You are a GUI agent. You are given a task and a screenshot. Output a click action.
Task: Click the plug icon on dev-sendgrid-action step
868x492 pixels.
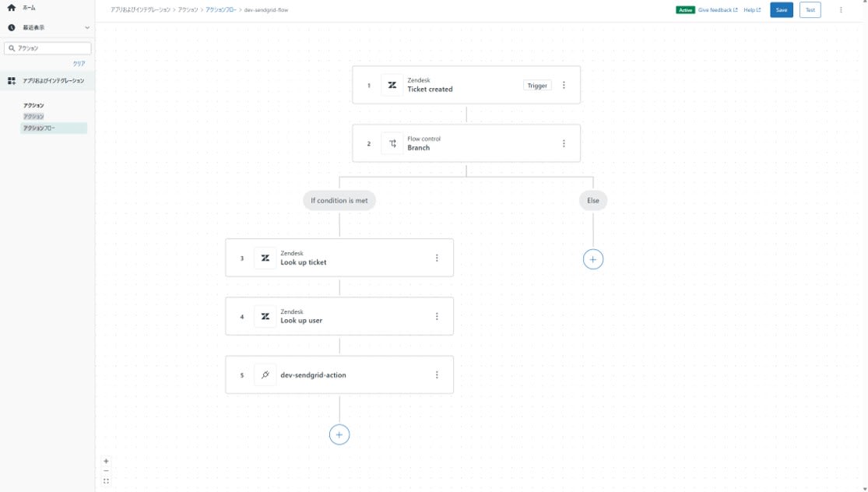(x=265, y=375)
